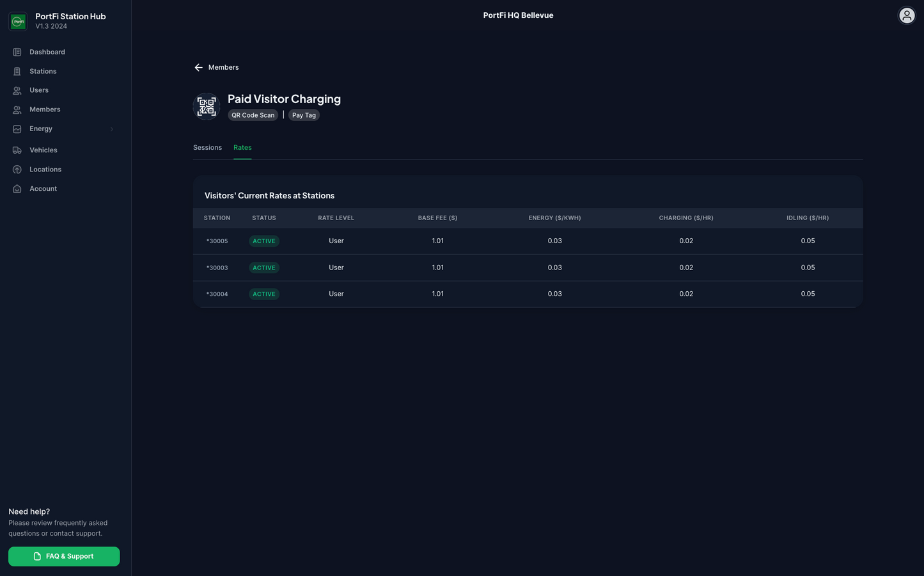924x576 pixels.
Task: Switch to the Sessions tab
Action: 207,148
